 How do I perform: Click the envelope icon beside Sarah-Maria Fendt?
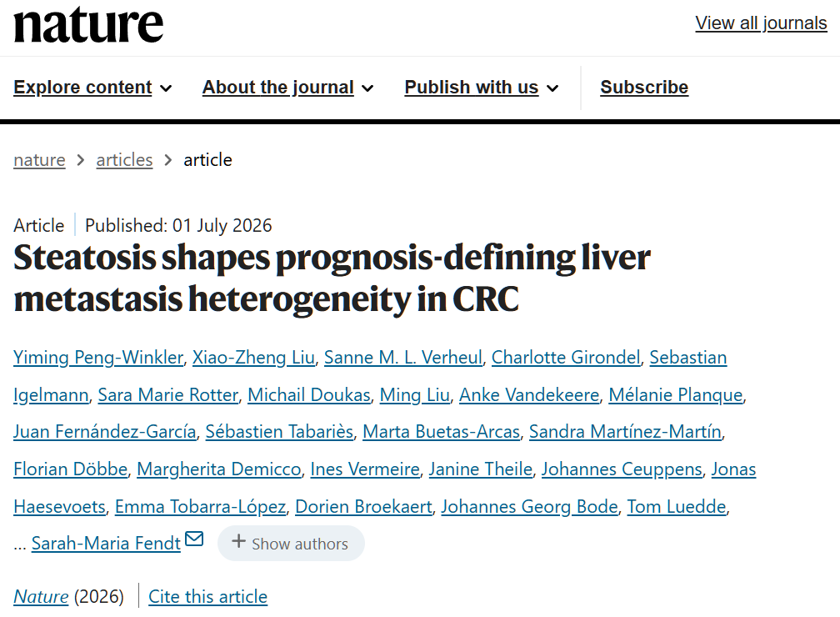click(x=194, y=539)
